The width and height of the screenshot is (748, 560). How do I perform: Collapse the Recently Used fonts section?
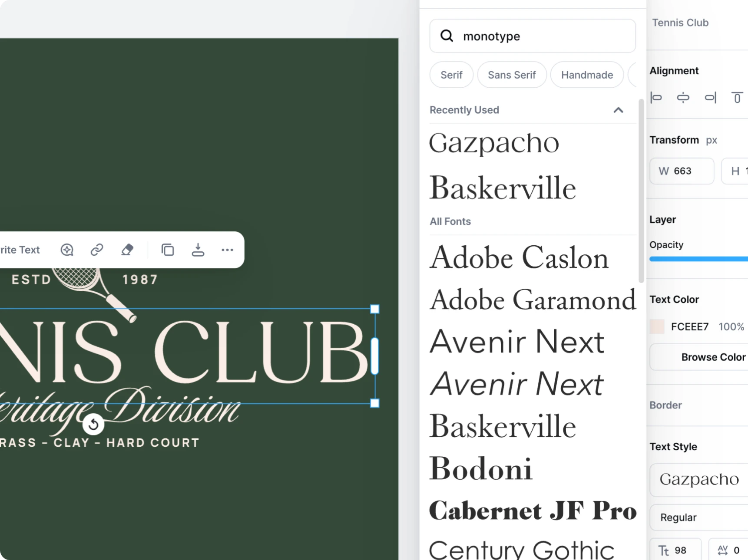(x=619, y=110)
